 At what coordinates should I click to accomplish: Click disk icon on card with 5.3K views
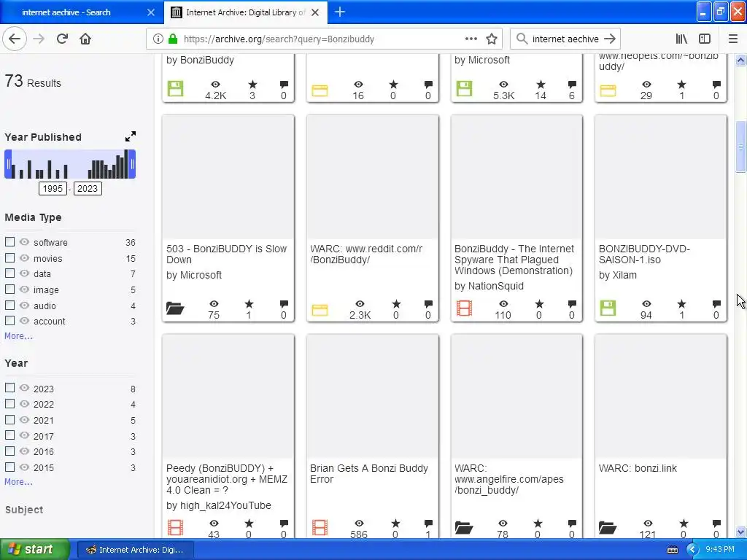pos(464,88)
